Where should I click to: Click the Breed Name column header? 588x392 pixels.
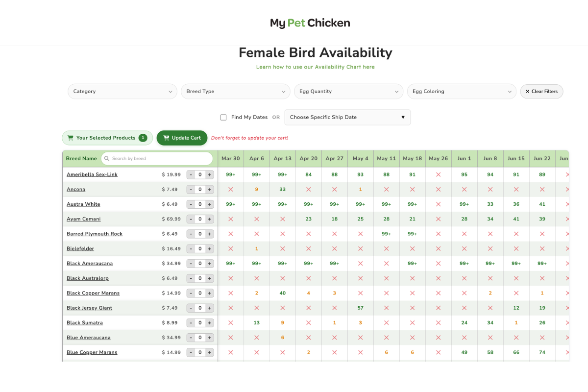pyautogui.click(x=81, y=159)
